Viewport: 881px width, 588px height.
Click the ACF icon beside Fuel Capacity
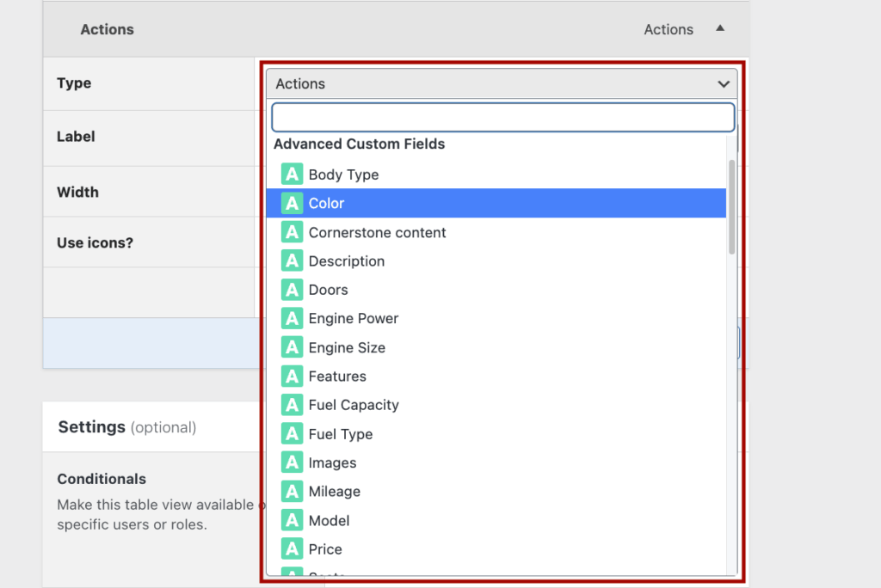pyautogui.click(x=292, y=405)
